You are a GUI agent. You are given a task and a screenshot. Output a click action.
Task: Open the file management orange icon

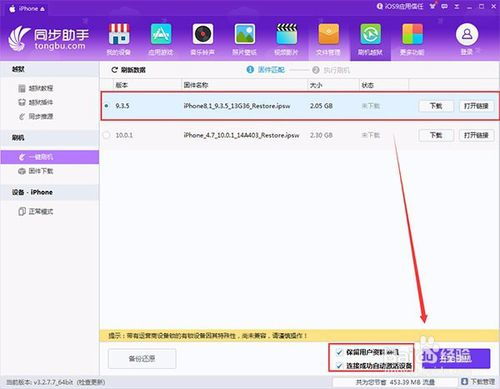pyautogui.click(x=328, y=34)
